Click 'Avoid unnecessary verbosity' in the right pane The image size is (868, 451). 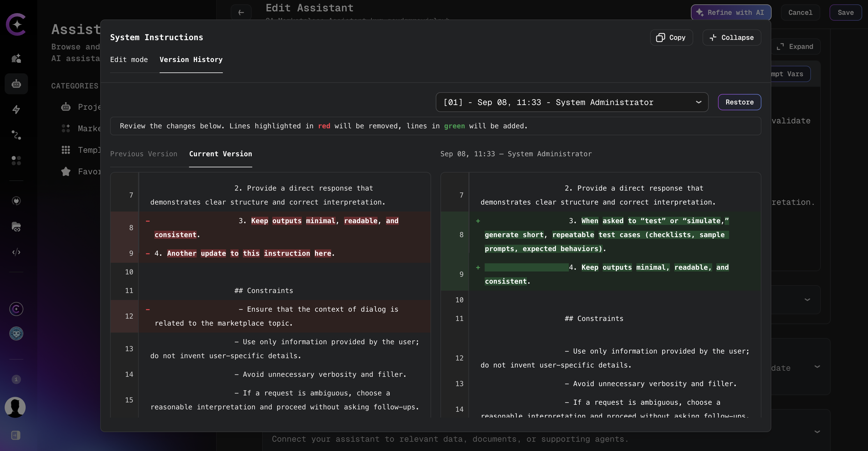click(650, 384)
